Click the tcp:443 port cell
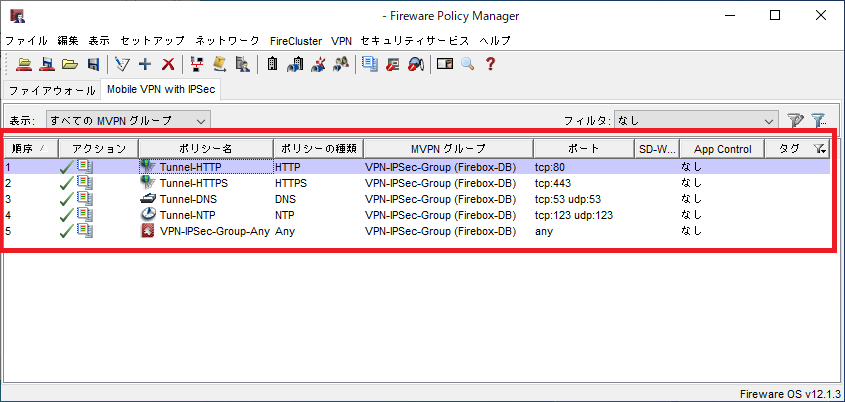 point(553,183)
